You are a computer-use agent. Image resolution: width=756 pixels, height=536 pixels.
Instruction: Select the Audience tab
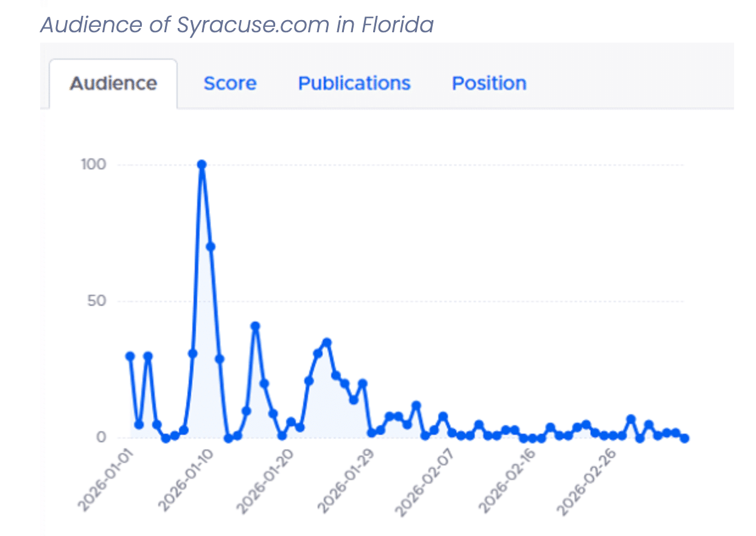click(x=113, y=83)
